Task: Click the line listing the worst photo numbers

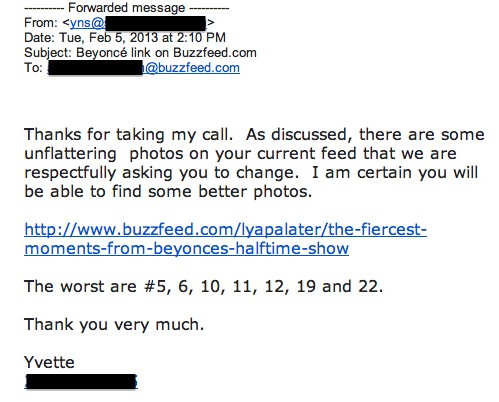Action: point(204,286)
